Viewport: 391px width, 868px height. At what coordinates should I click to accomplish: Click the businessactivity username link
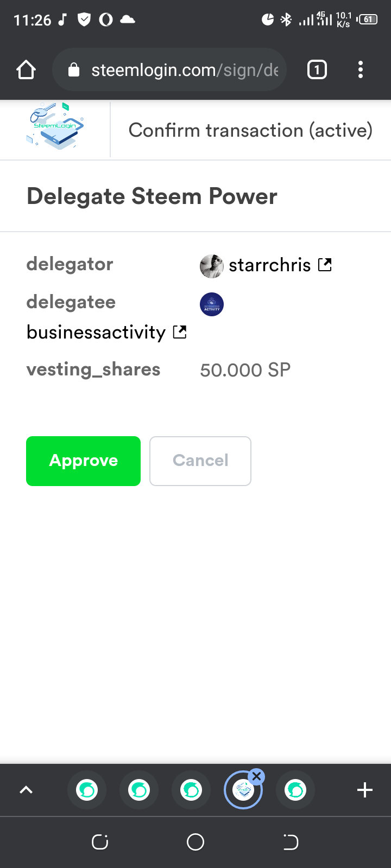[x=96, y=332]
